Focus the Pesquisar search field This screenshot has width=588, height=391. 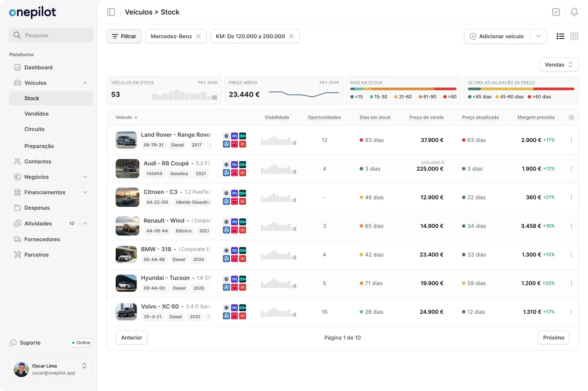[x=51, y=35]
